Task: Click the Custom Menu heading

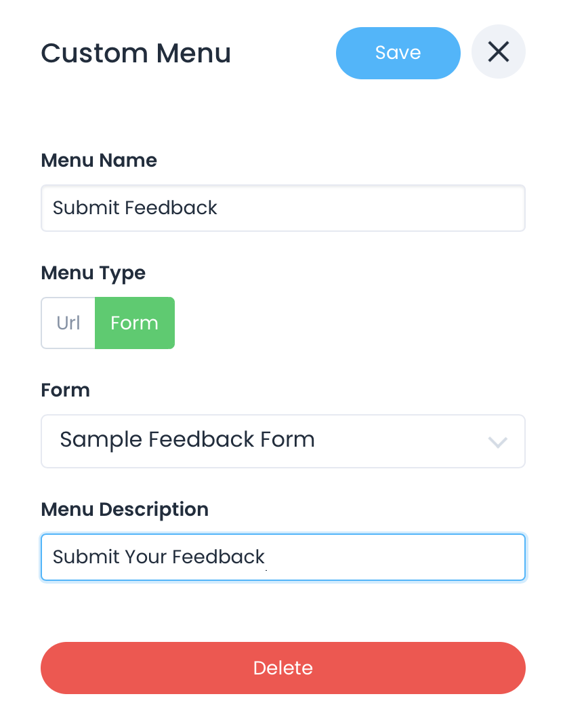Action: [135, 53]
